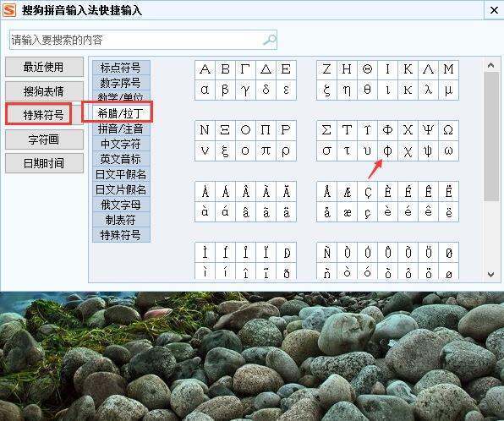Insert uppercase Psi Ψ symbol
This screenshot has height=421, width=504.
[x=428, y=130]
